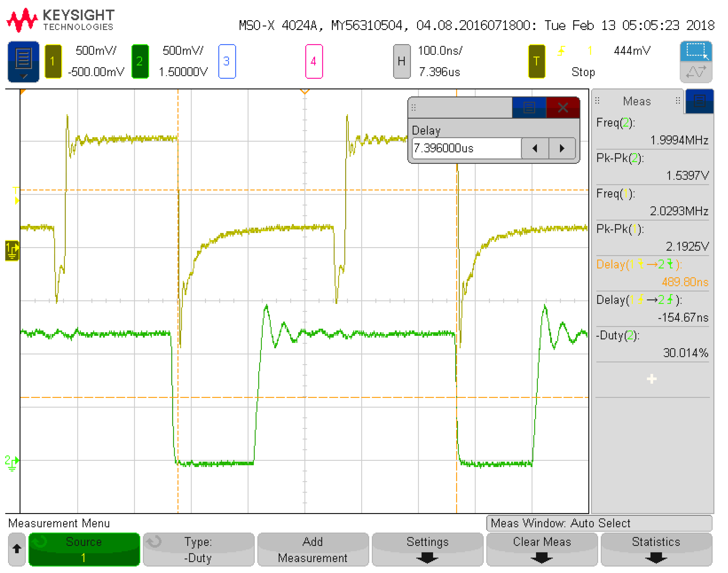Toggle channel 2 green button
The width and height of the screenshot is (728, 573).
(x=140, y=61)
